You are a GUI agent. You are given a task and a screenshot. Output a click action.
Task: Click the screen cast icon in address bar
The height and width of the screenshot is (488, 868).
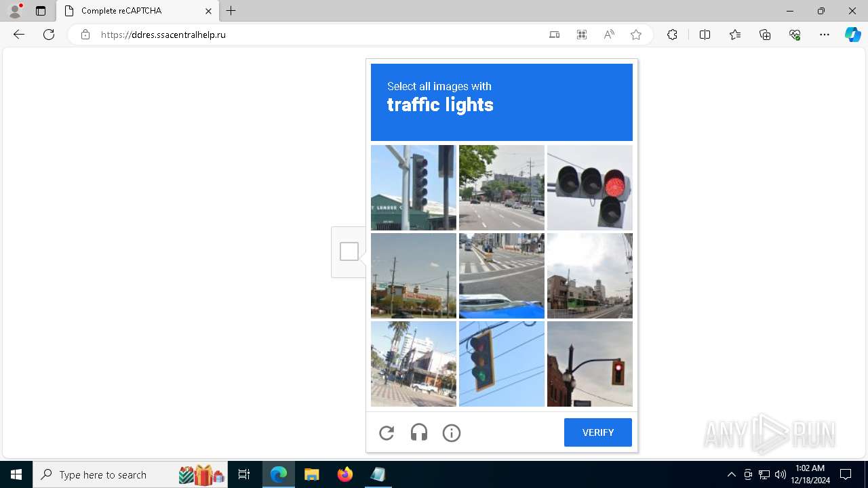(x=555, y=35)
